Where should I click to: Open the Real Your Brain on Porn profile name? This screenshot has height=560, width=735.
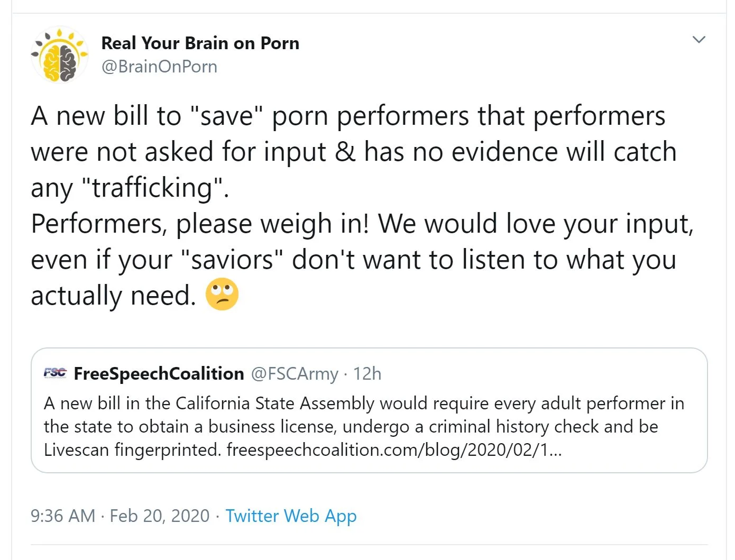click(x=200, y=43)
